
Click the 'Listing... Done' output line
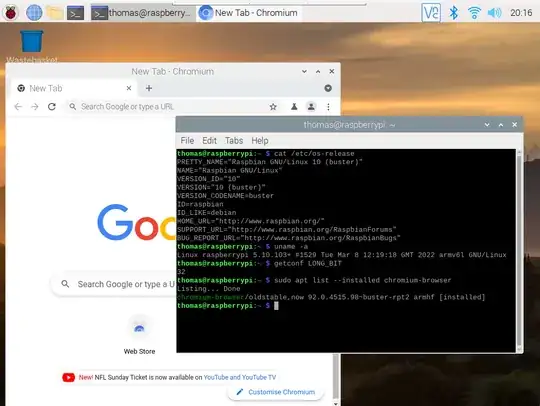click(209, 289)
